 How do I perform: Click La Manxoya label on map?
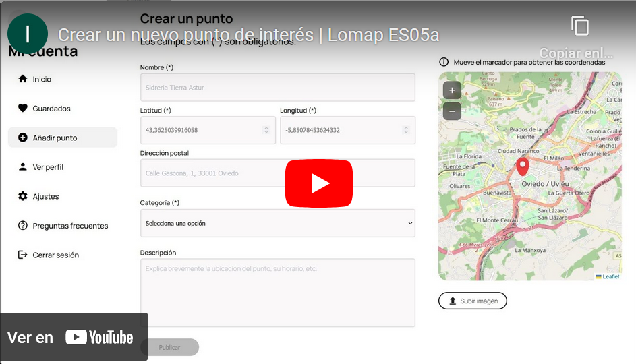(x=530, y=250)
